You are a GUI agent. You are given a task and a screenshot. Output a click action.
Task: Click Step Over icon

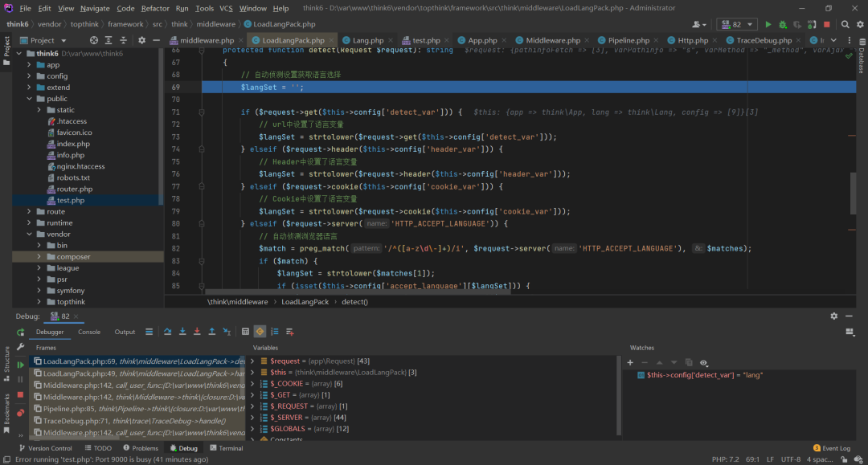[167, 332]
